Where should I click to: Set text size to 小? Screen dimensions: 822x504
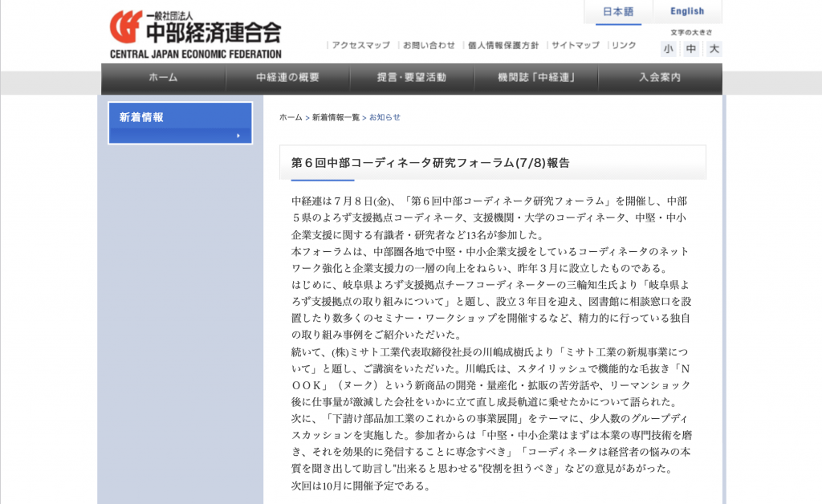click(669, 49)
